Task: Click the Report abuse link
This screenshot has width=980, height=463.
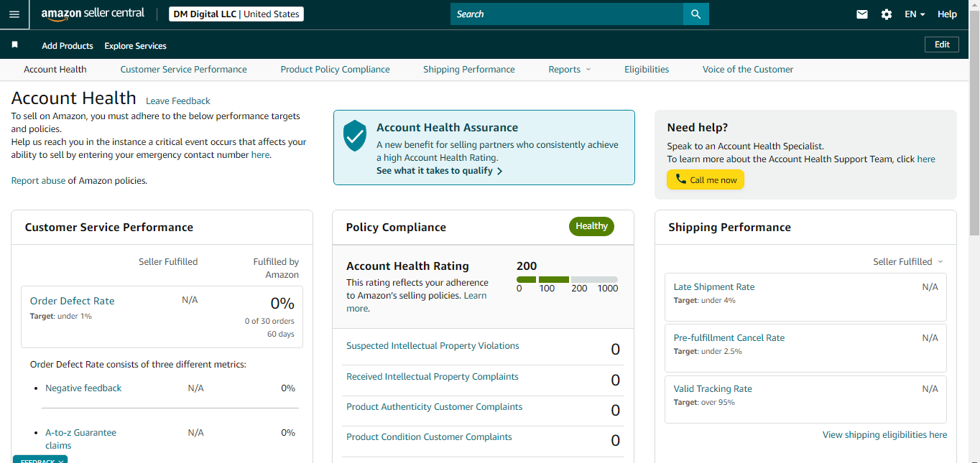Action: [x=38, y=181]
